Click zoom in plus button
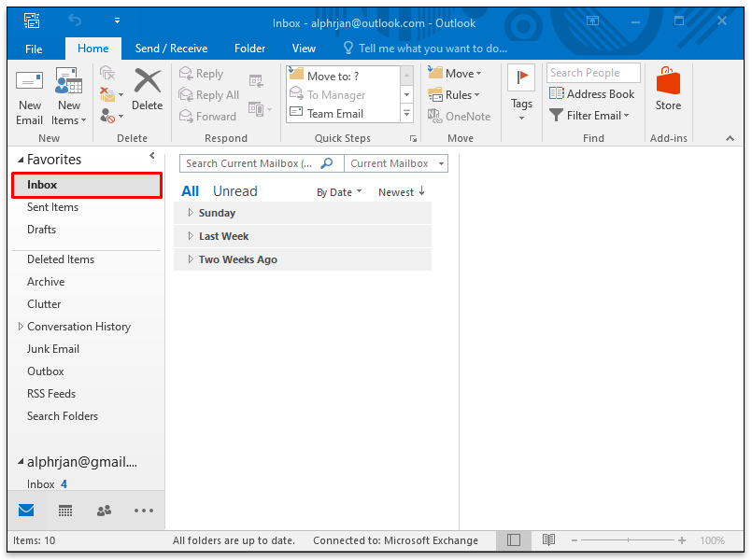Viewport: 752px width, 560px height. [682, 540]
